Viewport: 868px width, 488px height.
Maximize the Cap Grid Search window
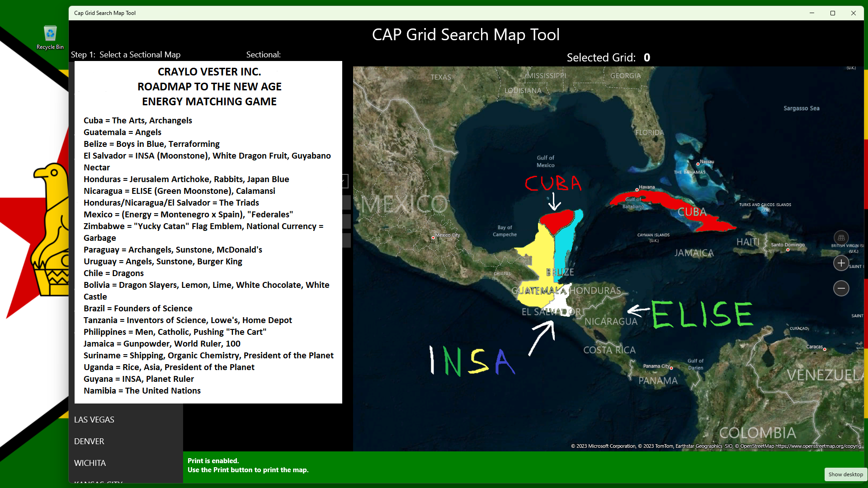tap(833, 13)
